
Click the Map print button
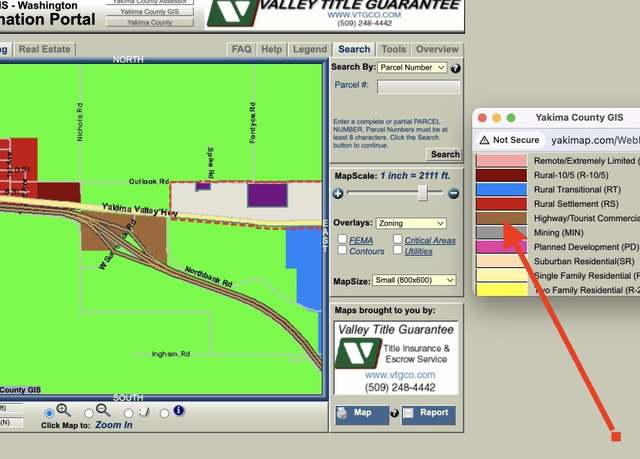click(362, 414)
